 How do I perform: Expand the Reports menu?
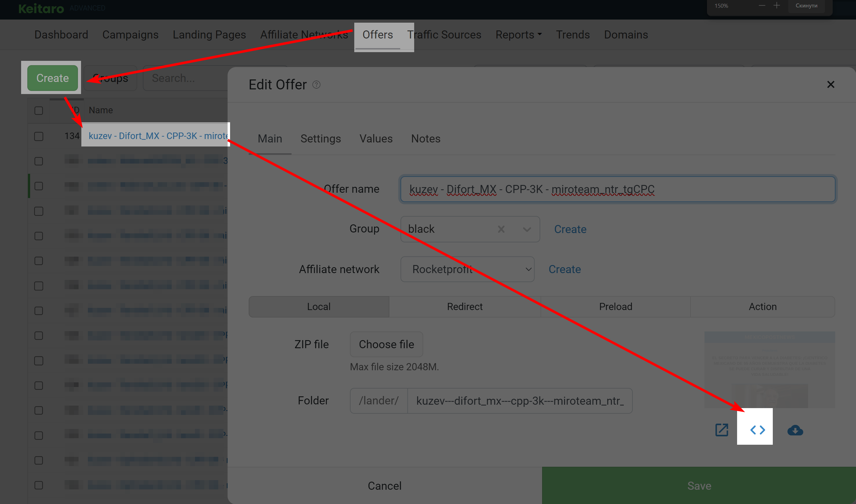(x=519, y=35)
